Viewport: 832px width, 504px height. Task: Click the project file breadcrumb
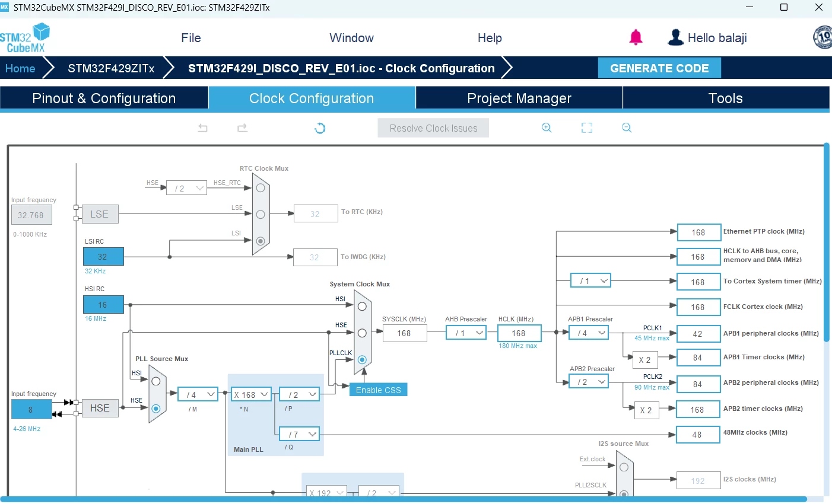pyautogui.click(x=341, y=68)
